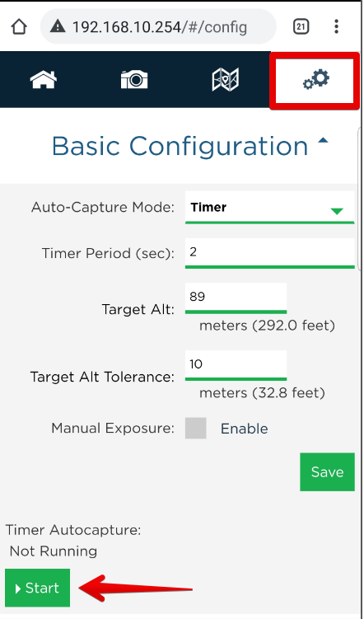Start the timer autocapture
Viewport: 364px width, 619px height.
[37, 588]
